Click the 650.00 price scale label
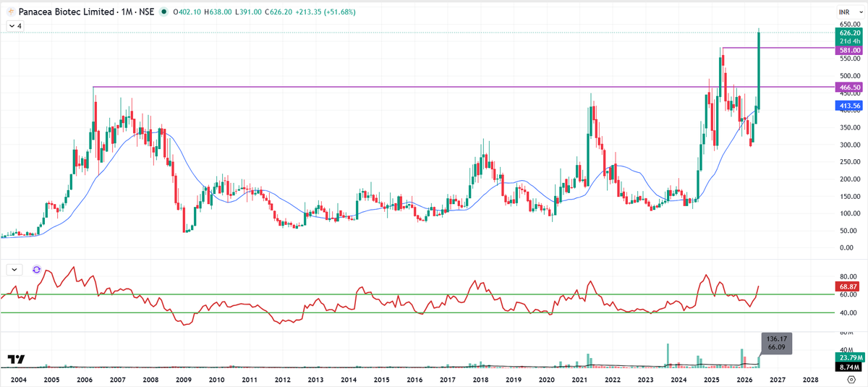The width and height of the screenshot is (868, 387). pos(850,25)
